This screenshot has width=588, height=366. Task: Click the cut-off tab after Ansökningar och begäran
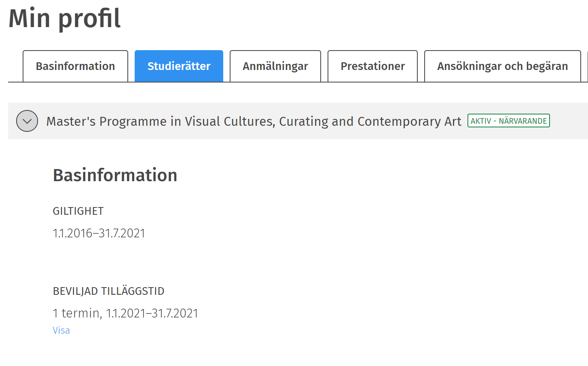(586, 66)
